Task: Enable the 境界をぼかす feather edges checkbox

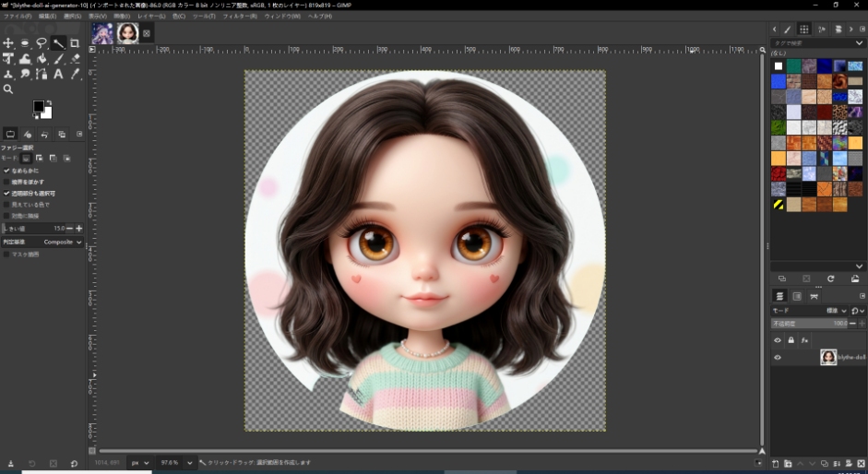Action: tap(7, 182)
